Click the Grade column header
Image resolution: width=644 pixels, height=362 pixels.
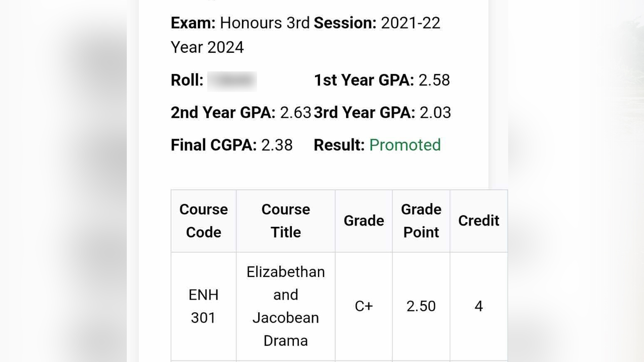364,221
